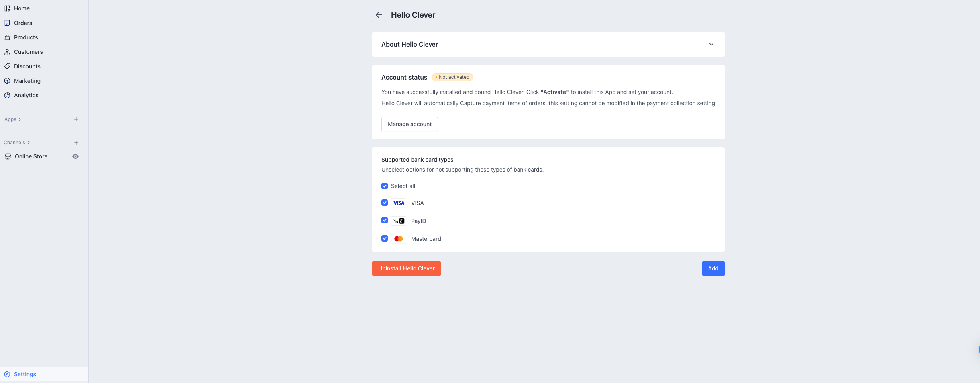
Task: Click the back arrow next to Hello Clever
Action: [x=379, y=15]
